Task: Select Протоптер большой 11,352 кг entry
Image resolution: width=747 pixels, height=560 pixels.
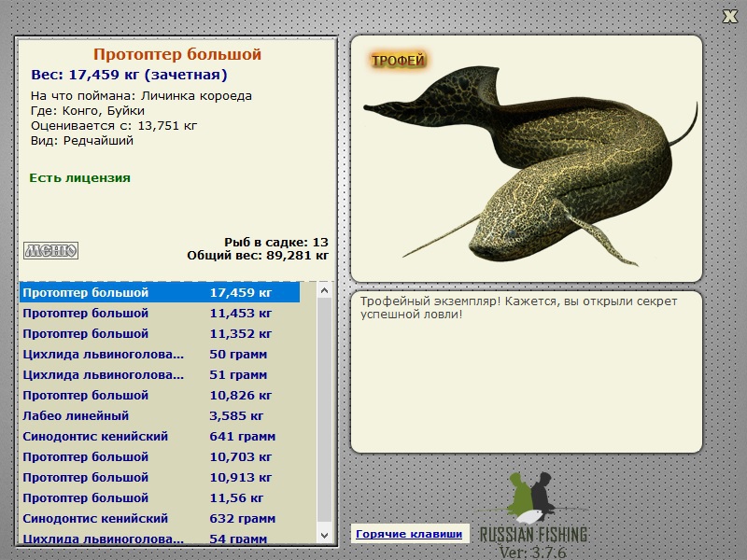Action: (160, 334)
